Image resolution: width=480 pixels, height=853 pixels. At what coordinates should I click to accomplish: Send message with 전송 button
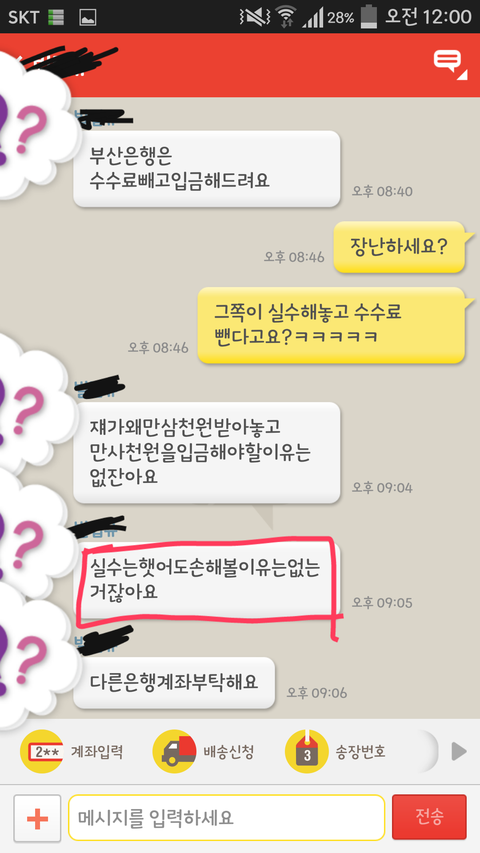429,817
